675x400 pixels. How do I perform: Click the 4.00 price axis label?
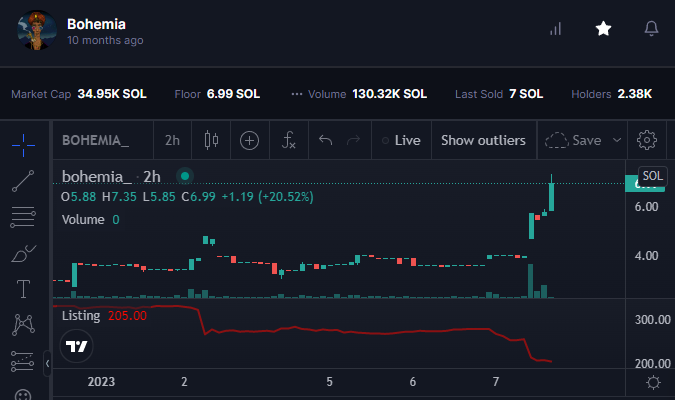[646, 256]
